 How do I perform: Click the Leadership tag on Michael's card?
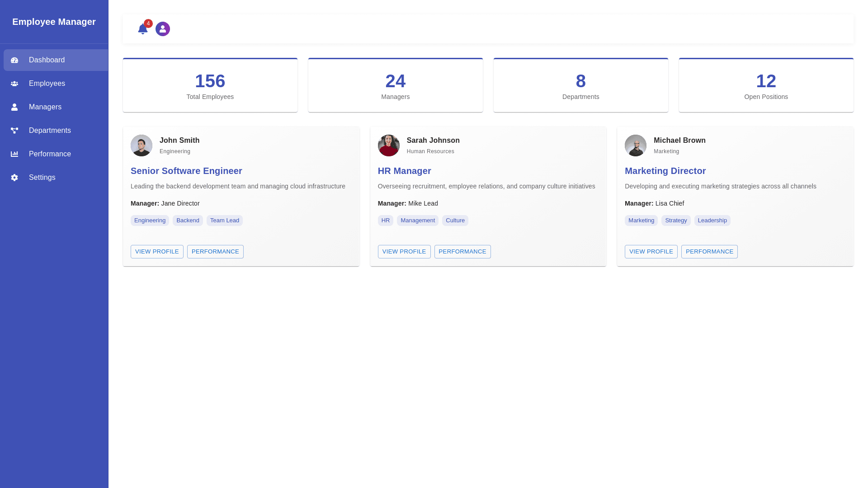pos(712,221)
